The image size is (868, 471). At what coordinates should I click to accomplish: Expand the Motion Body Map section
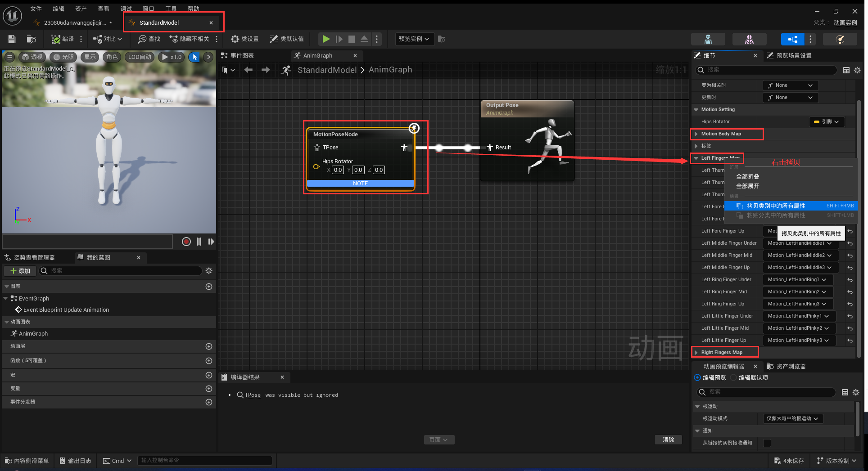696,134
